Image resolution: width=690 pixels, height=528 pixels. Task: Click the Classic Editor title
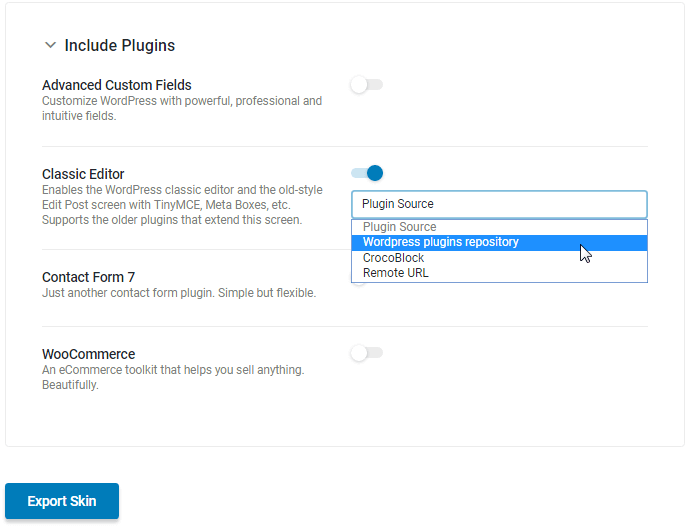click(83, 174)
